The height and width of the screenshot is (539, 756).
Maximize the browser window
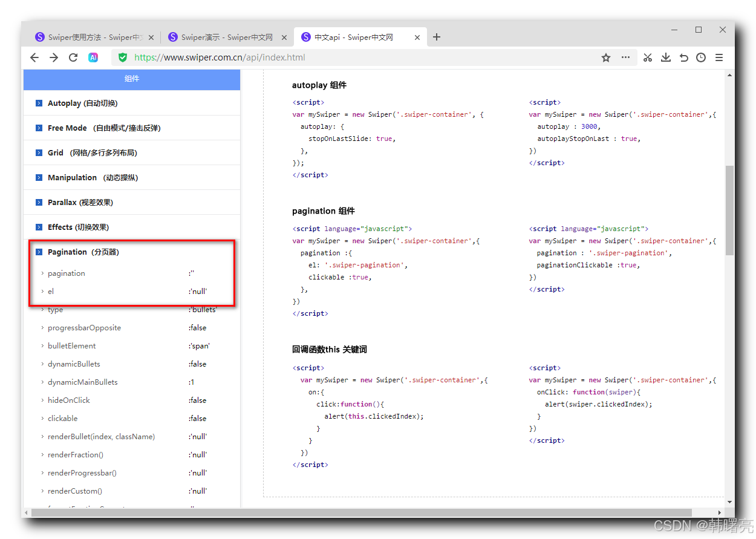point(698,29)
